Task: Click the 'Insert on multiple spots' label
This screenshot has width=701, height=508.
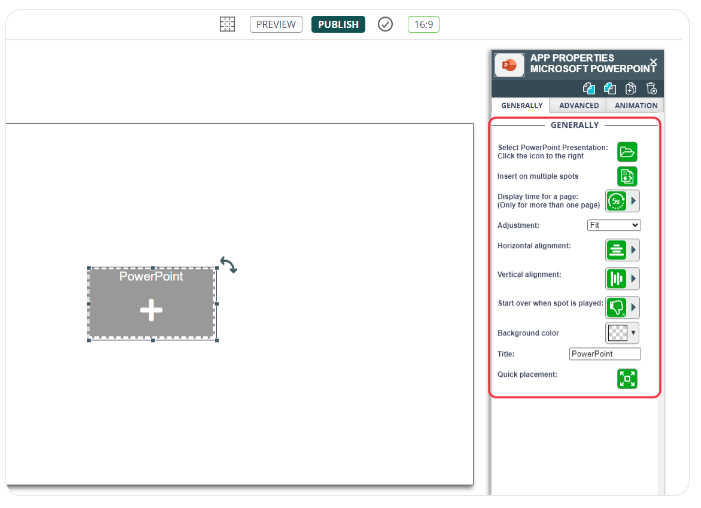Action: (x=538, y=176)
